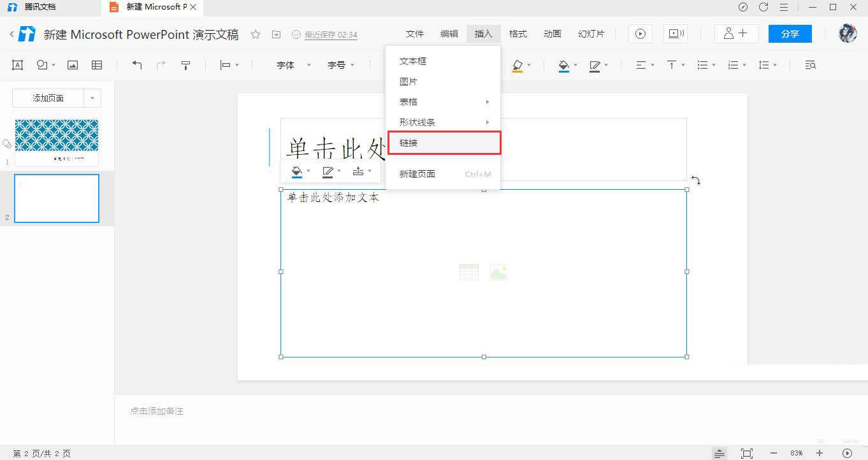This screenshot has width=868, height=460.
Task: Select the second slide thumbnail
Action: tap(56, 198)
